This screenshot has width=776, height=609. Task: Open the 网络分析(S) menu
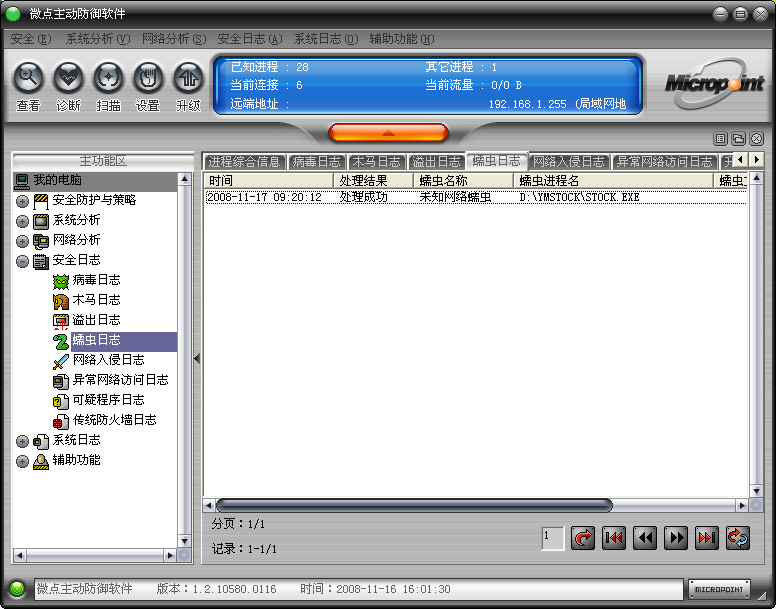point(174,39)
